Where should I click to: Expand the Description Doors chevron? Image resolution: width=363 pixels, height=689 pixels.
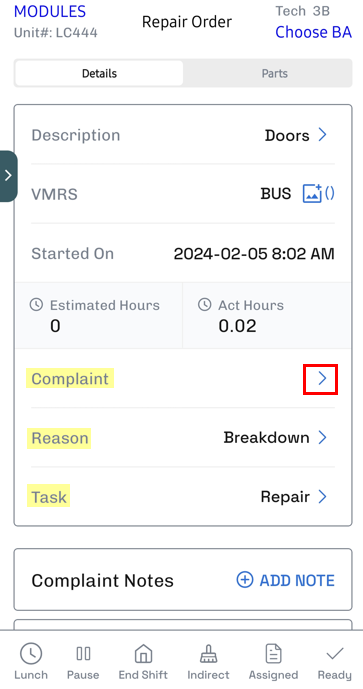[322, 135]
